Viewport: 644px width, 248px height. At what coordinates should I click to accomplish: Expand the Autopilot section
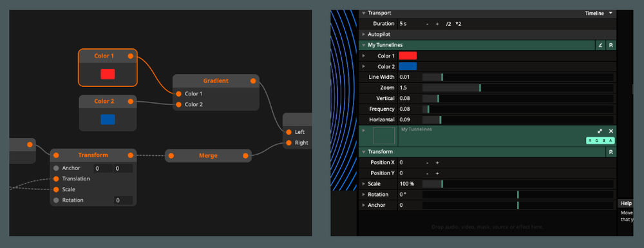363,35
